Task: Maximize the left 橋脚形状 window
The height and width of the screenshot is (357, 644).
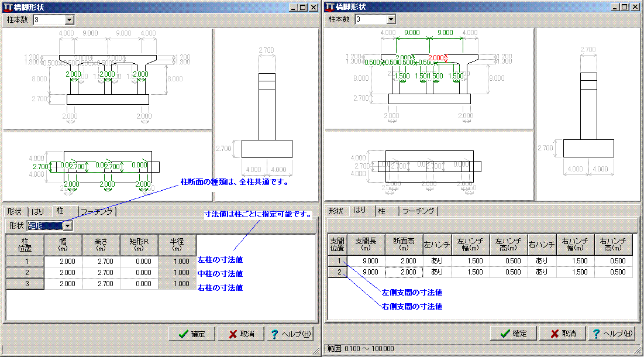Action: [x=304, y=7]
